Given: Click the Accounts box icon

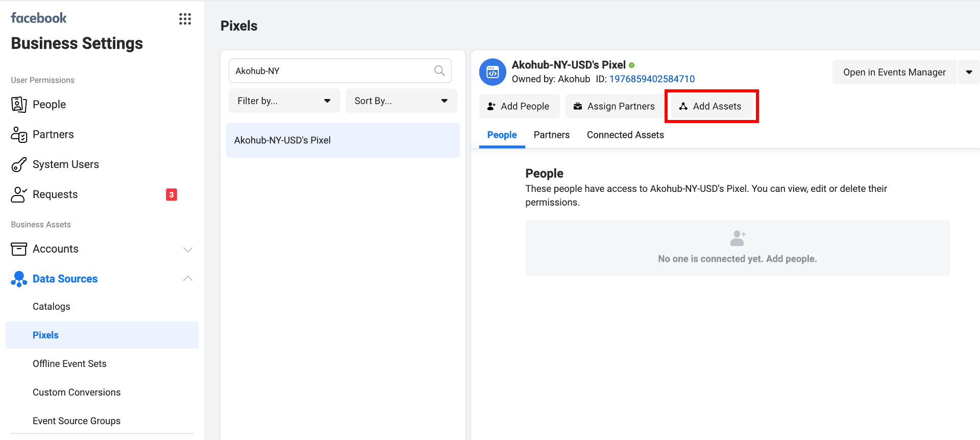Looking at the screenshot, I should (x=19, y=249).
